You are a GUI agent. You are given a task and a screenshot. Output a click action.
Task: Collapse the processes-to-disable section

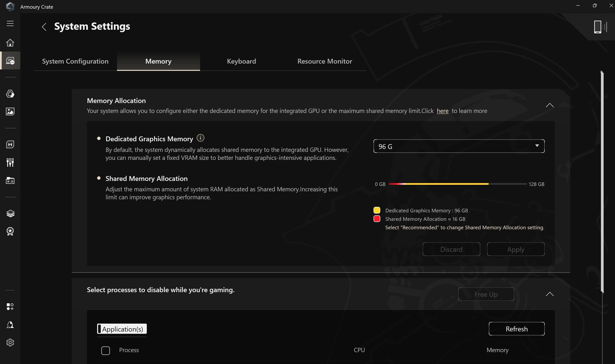pos(550,294)
